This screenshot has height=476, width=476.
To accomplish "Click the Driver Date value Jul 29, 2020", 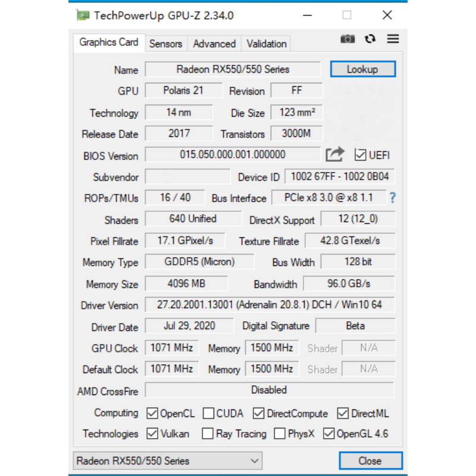I will pos(189,325).
